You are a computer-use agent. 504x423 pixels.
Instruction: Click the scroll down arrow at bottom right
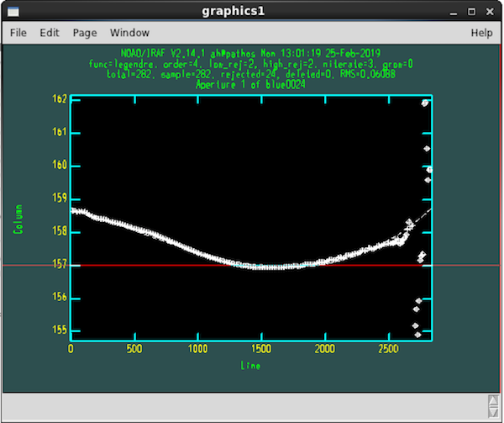[x=493, y=412]
